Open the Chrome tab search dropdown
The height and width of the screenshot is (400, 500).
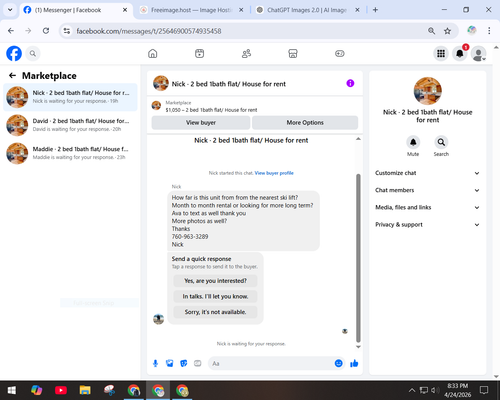pos(10,10)
